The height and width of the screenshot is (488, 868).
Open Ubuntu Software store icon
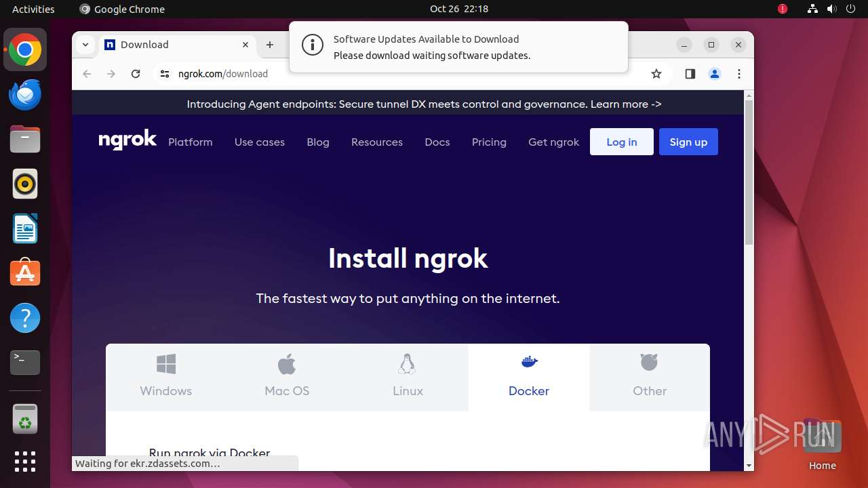25,273
